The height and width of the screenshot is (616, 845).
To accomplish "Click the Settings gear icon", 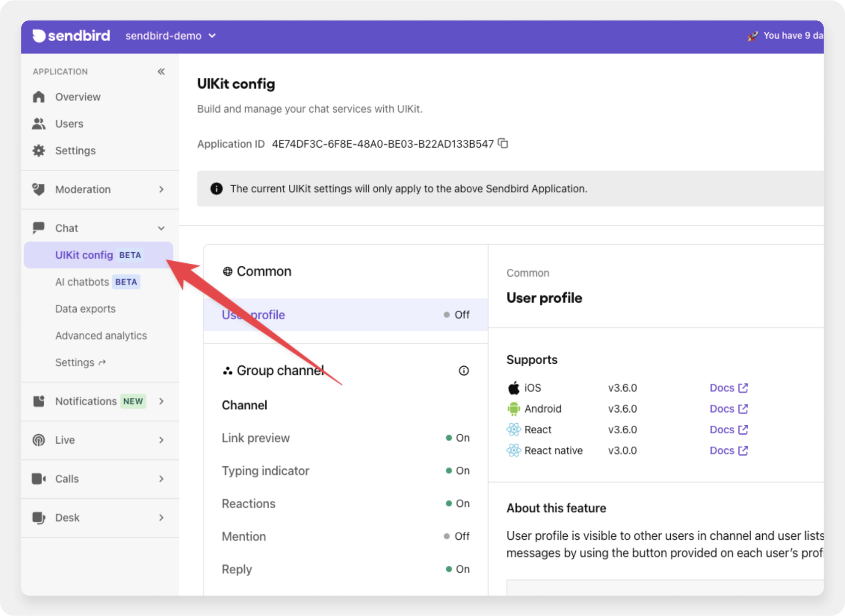I will pos(39,151).
